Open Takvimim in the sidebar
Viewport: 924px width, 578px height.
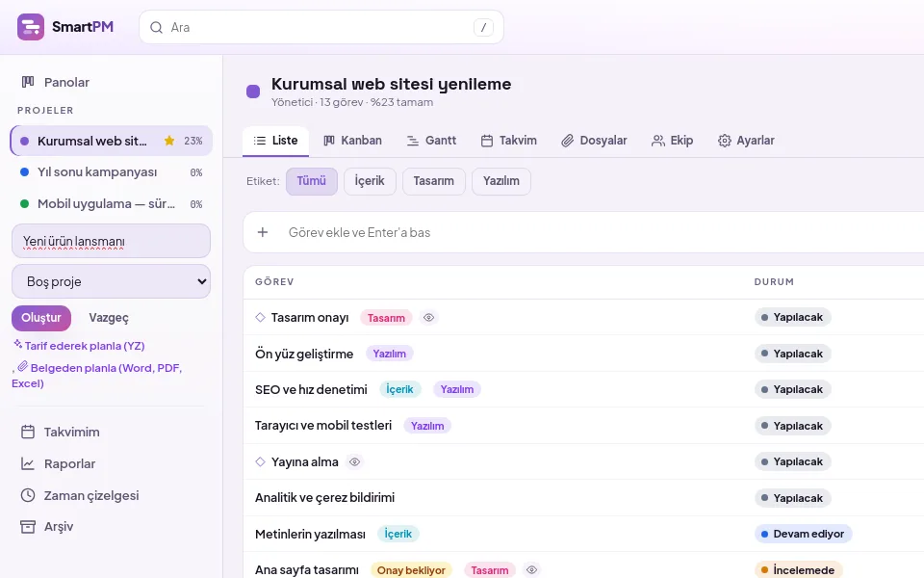click(x=60, y=432)
